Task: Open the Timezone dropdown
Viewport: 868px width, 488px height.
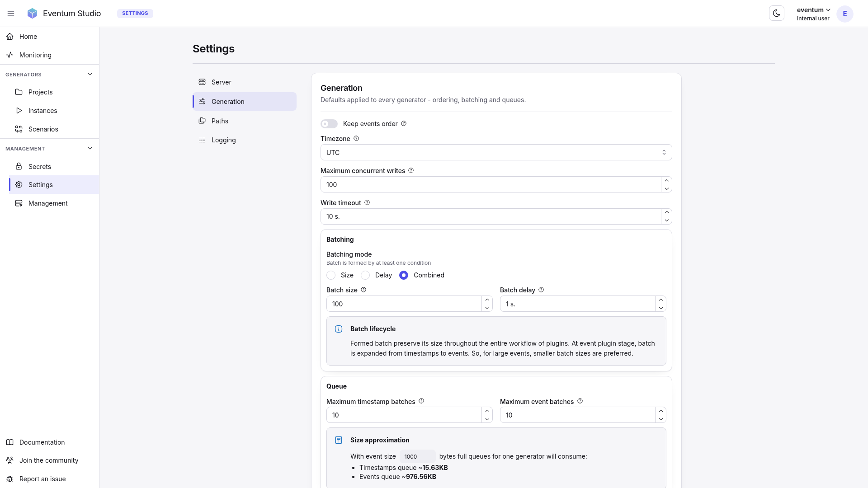Action: coord(496,153)
